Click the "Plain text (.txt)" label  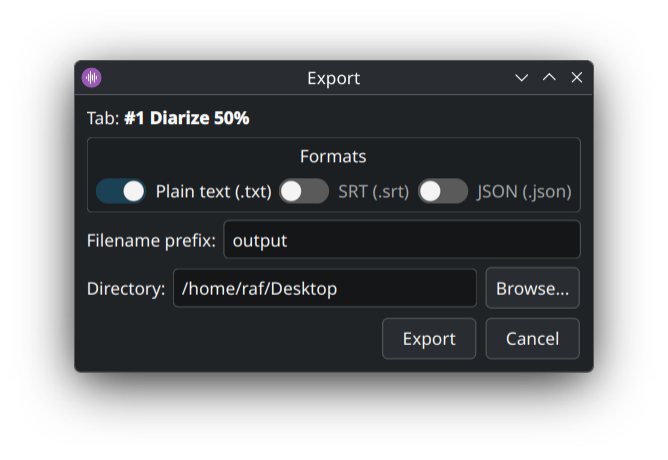[x=213, y=192]
